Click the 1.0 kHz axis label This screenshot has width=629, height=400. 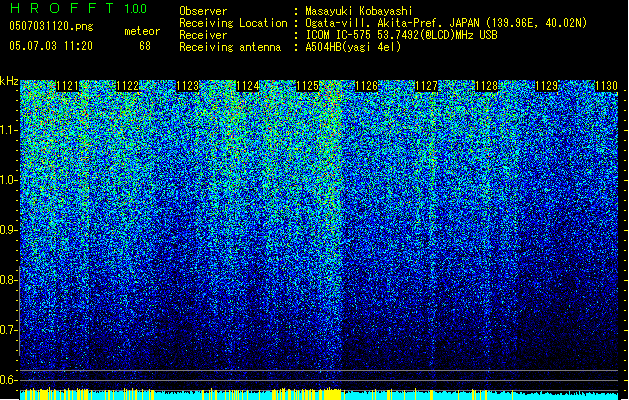(9, 180)
